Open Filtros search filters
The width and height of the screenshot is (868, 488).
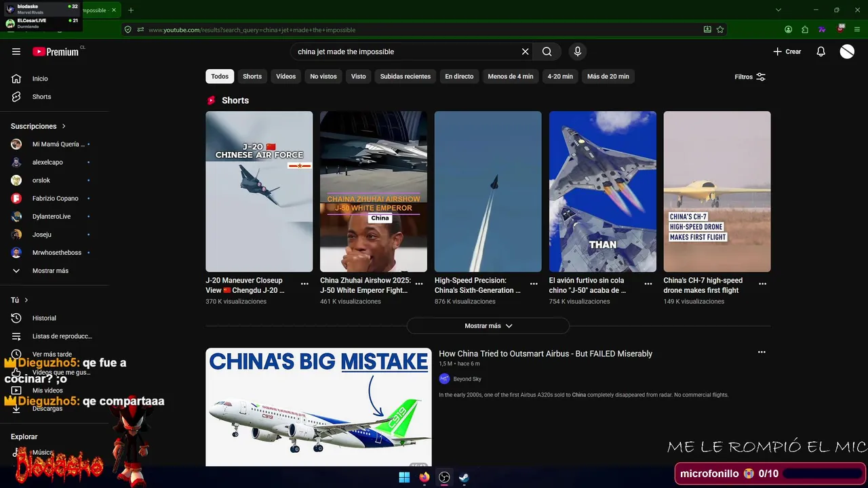(x=750, y=77)
